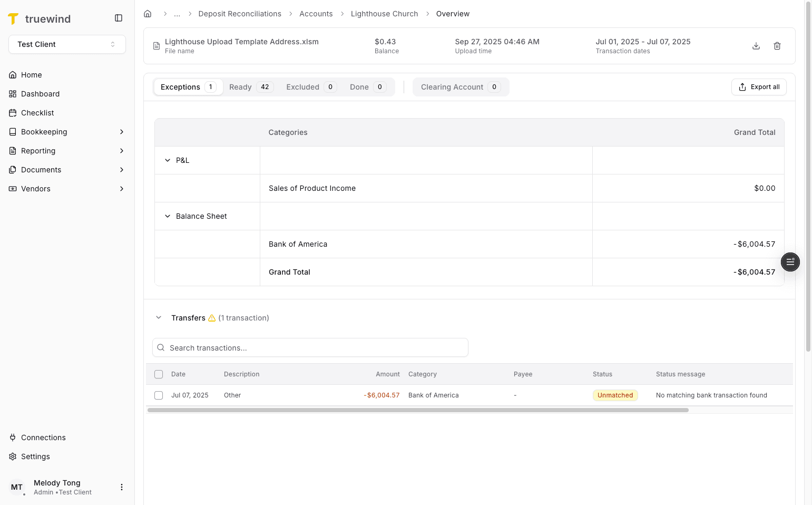Click the home icon in the breadcrumb
The image size is (812, 505).
click(x=148, y=13)
